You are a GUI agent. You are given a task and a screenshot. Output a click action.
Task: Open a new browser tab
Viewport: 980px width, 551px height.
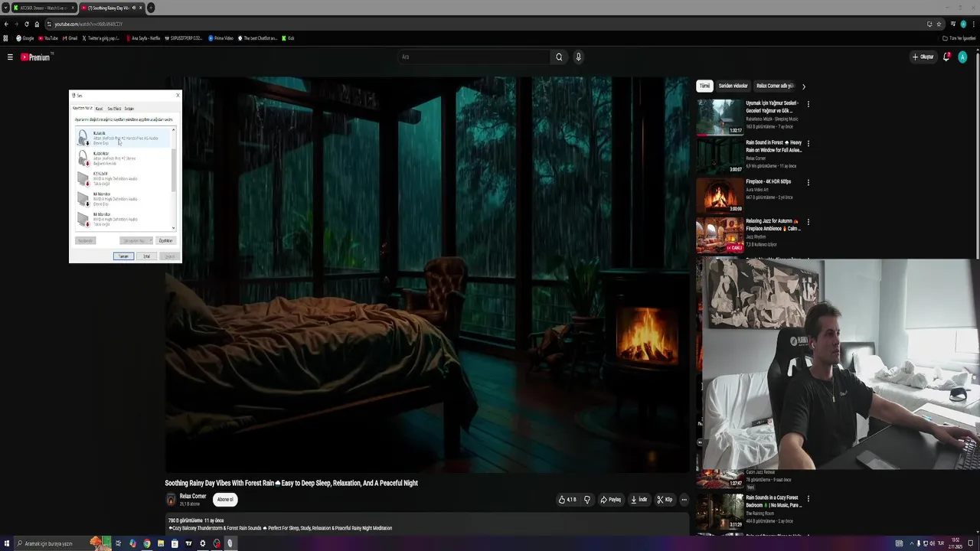click(x=151, y=8)
